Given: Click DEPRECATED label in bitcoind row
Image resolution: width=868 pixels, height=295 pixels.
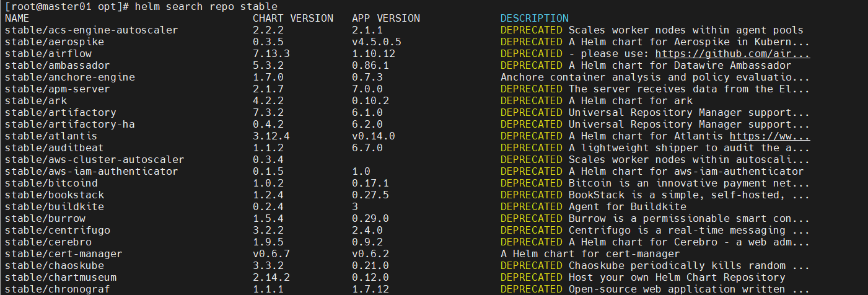Looking at the screenshot, I should [x=532, y=183].
